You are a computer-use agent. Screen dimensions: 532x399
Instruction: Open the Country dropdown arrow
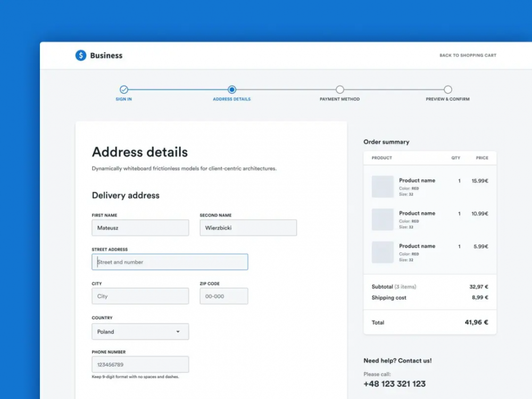pyautogui.click(x=178, y=331)
